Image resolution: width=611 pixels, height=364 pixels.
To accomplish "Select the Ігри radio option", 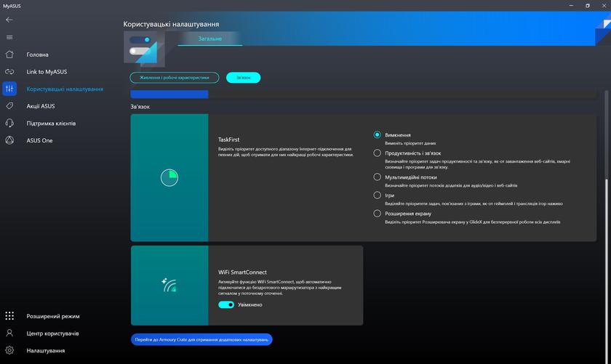I will (378, 195).
